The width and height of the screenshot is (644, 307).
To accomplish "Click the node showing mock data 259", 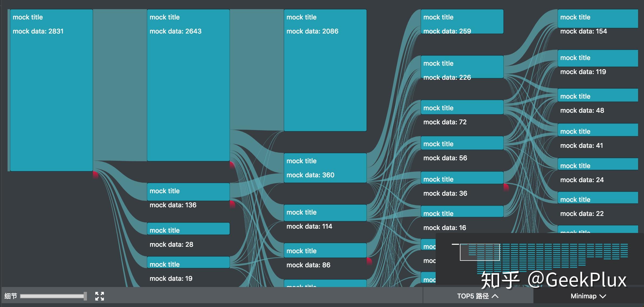I will pos(462,22).
